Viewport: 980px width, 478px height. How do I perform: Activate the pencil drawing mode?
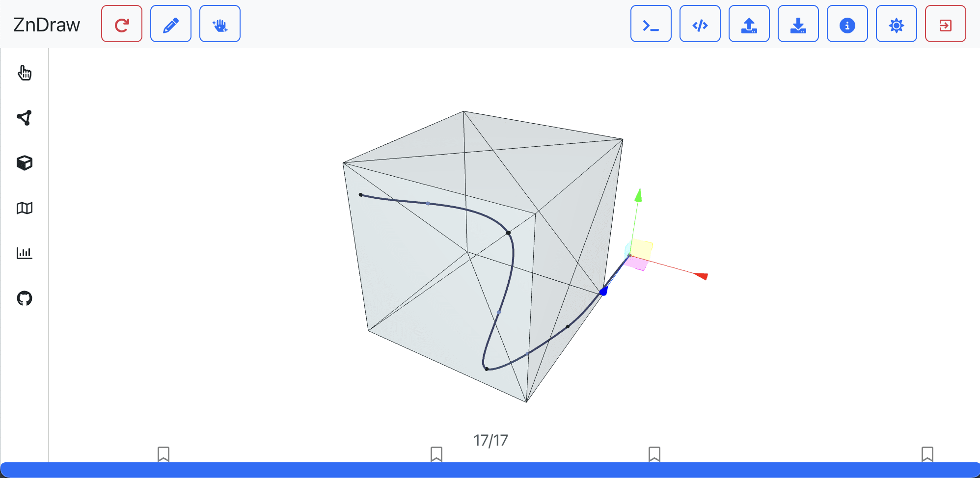pos(170,23)
